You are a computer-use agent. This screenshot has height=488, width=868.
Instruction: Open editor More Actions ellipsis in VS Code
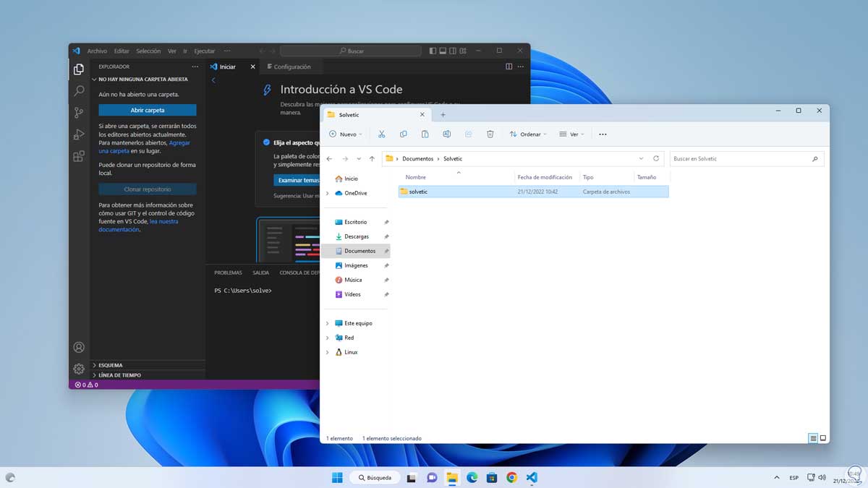point(522,67)
